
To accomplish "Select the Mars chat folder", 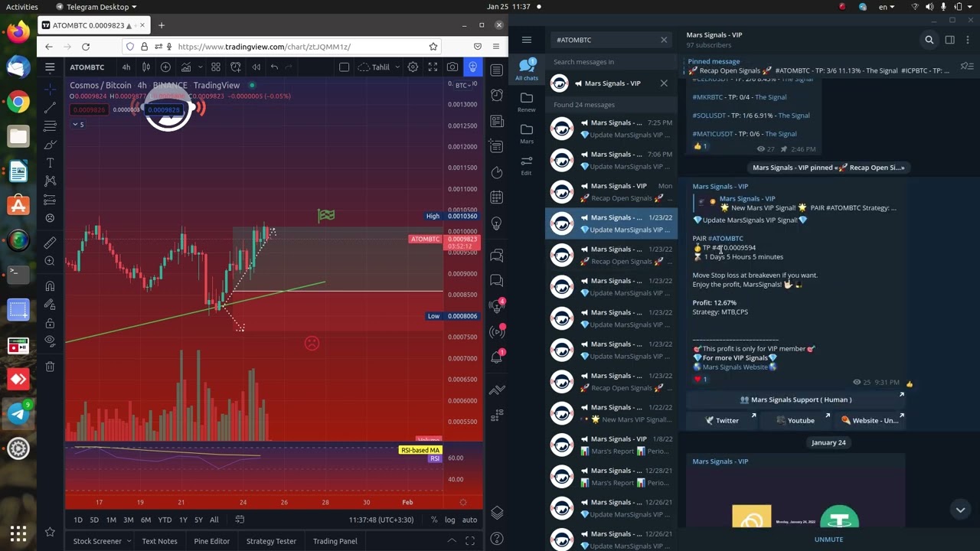I will (527, 134).
